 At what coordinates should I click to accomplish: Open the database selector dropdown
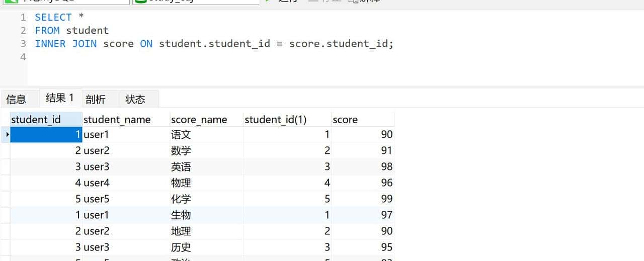tap(195, 2)
